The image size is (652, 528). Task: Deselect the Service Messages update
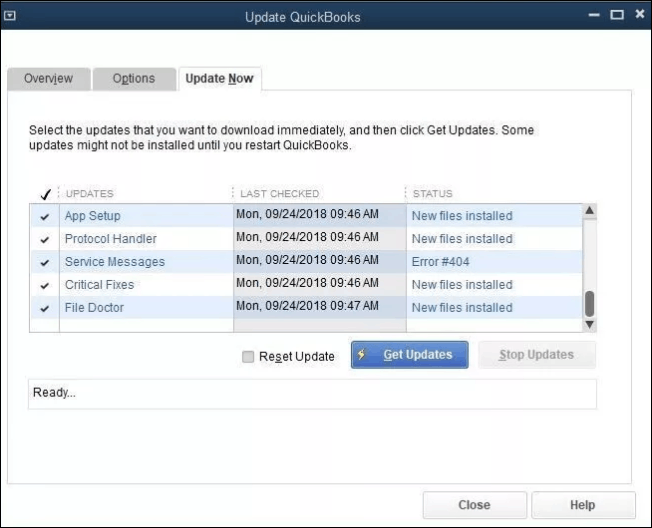[44, 263]
